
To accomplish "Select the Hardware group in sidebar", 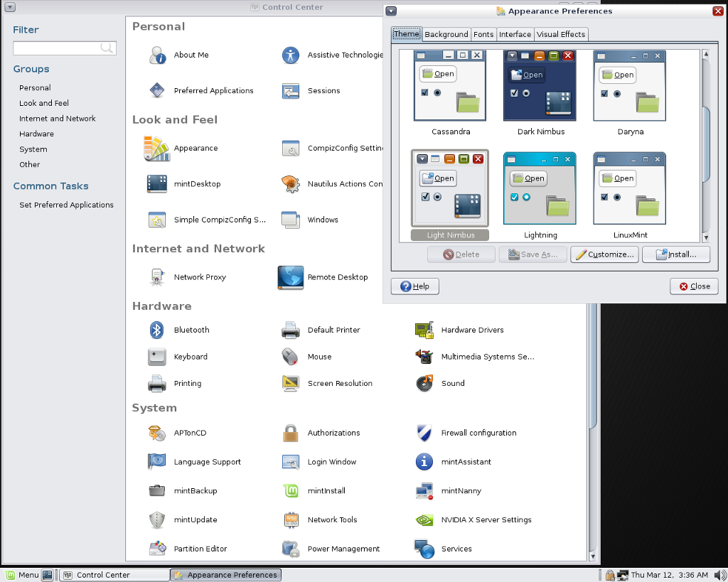I will tap(37, 134).
